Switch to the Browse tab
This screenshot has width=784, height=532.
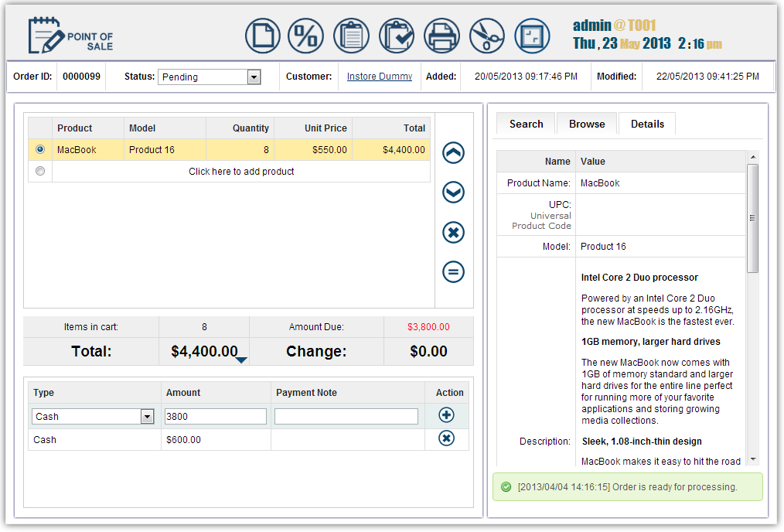[587, 124]
